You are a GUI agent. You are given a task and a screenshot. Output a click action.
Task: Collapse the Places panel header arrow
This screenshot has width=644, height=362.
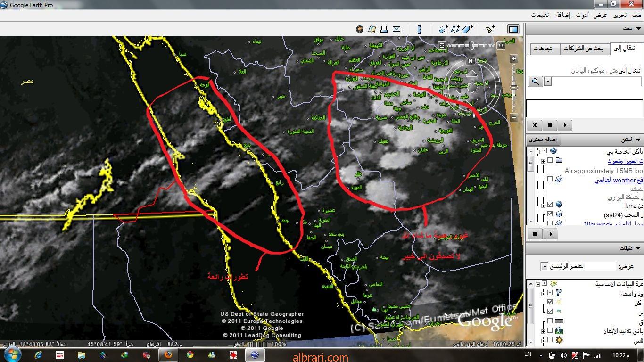pos(639,140)
